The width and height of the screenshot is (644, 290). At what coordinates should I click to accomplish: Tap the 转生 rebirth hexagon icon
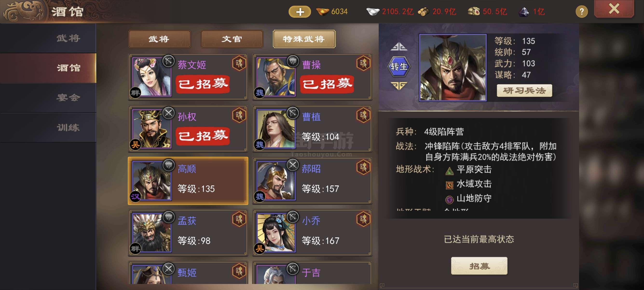click(399, 66)
